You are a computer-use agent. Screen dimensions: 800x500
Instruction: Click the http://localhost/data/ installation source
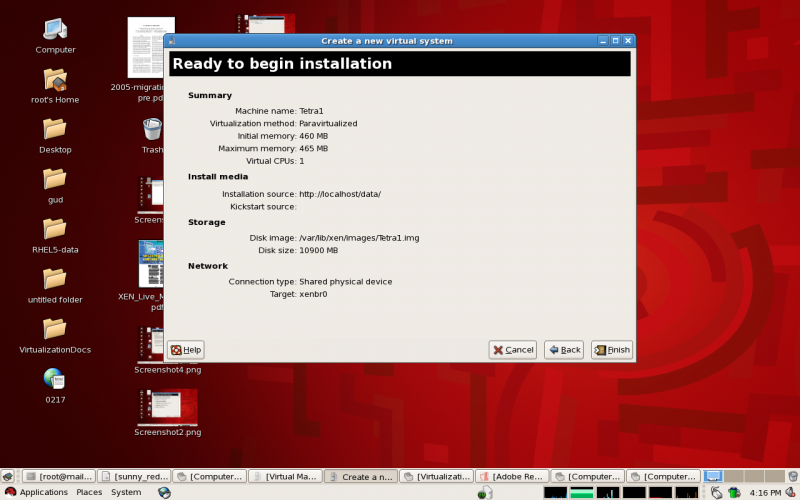pos(340,194)
